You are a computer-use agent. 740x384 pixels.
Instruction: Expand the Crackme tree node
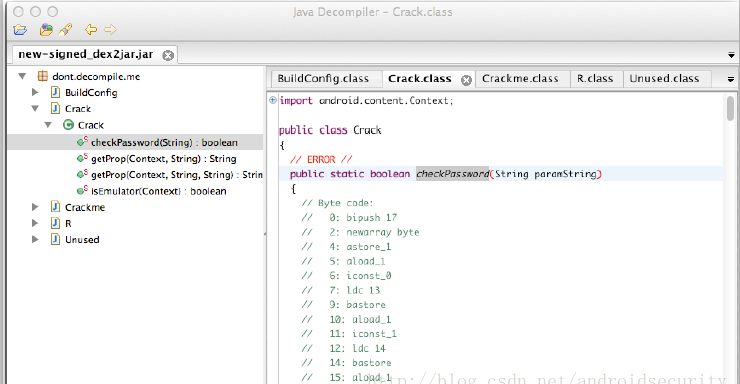pyautogui.click(x=35, y=207)
